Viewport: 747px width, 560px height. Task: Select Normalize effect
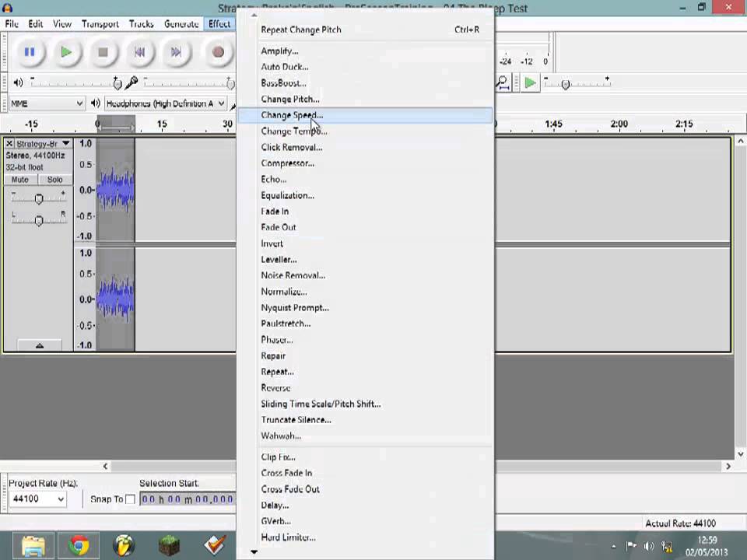click(366, 292)
